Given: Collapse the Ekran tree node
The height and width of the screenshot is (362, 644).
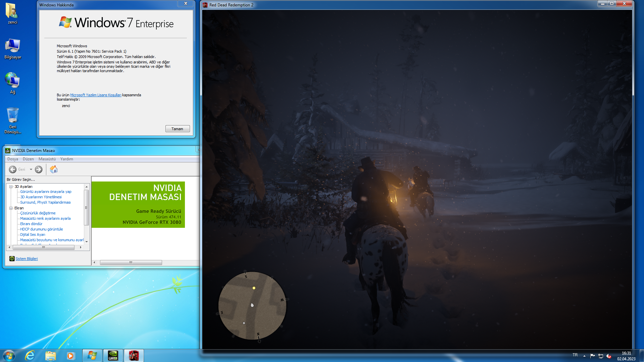Looking at the screenshot, I should [11, 208].
